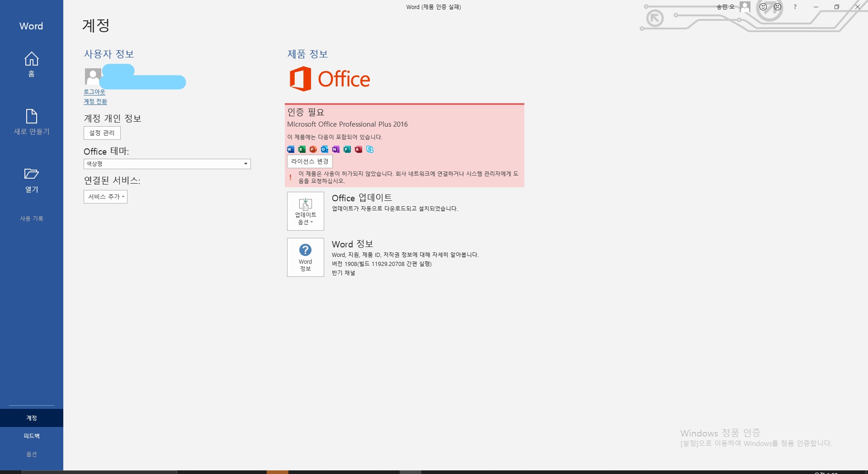Image resolution: width=868 pixels, height=474 pixels.
Task: Expand the 서비스 추가 dropdown
Action: (105, 197)
